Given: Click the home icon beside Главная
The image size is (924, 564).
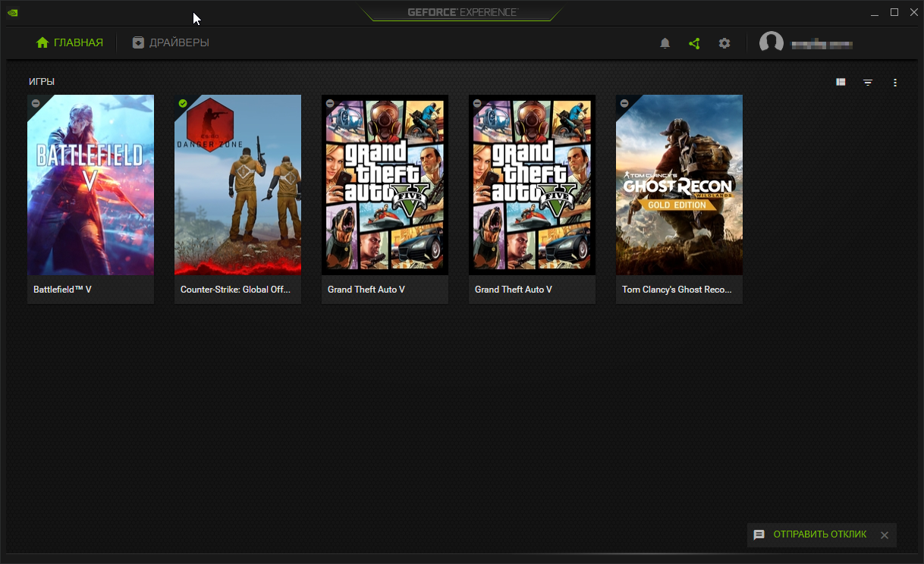Looking at the screenshot, I should [42, 42].
